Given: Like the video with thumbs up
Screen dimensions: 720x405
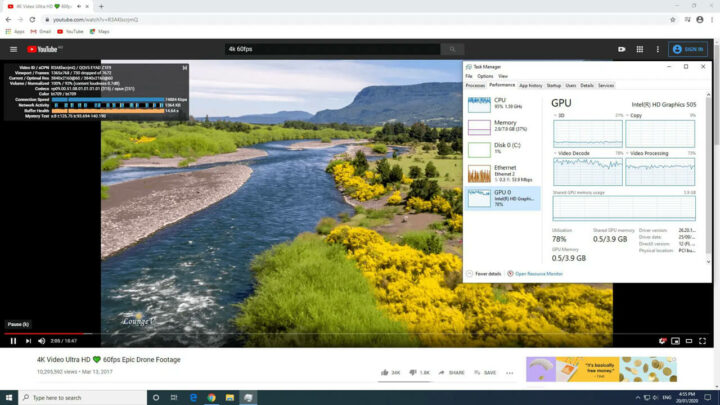Looking at the screenshot, I should 384,372.
